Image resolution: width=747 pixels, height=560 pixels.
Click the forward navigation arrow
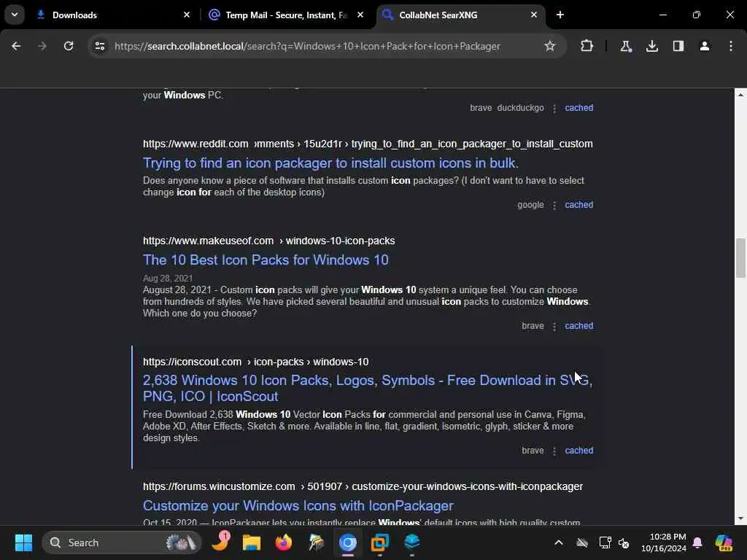42,46
